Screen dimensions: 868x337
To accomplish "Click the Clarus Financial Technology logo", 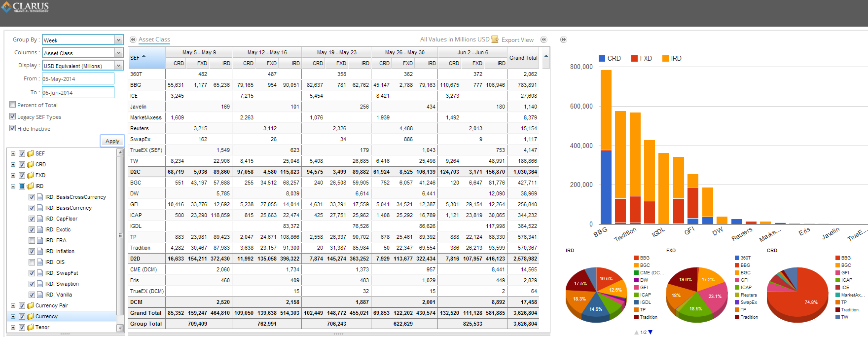I will 25,7.
